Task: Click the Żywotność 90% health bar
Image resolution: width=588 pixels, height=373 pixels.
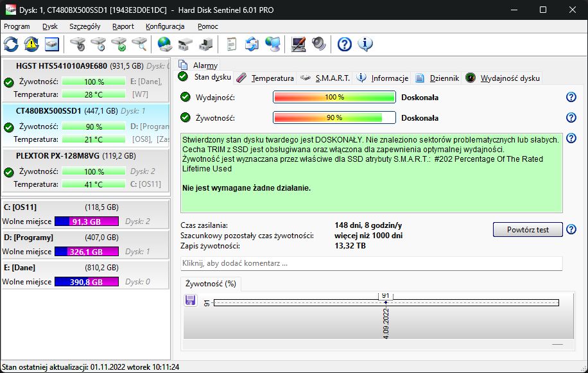Action: [x=334, y=118]
